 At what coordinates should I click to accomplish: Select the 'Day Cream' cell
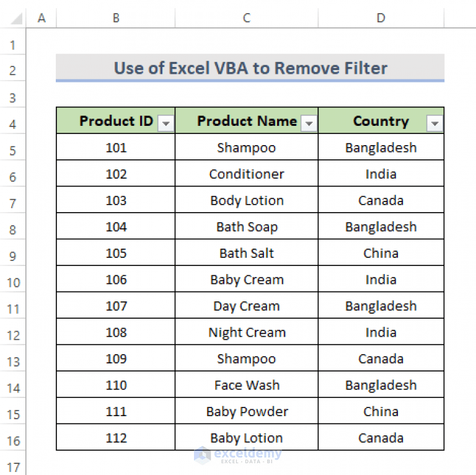coord(247,306)
